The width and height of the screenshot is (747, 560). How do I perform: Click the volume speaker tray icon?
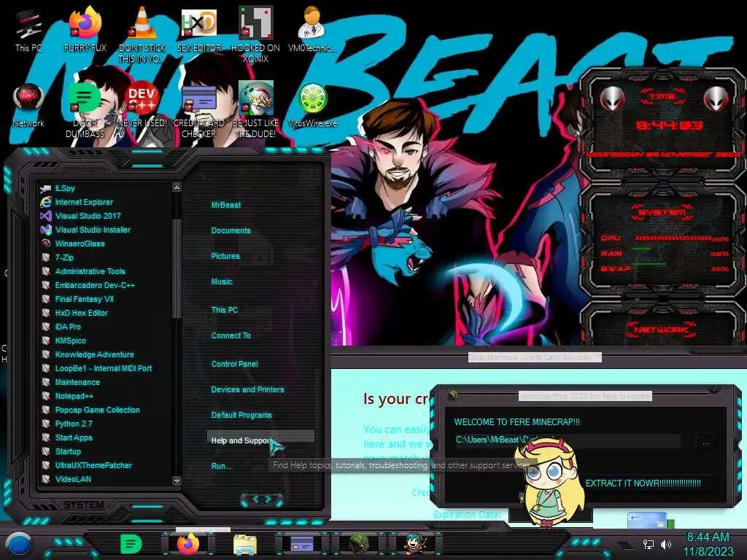pos(666,544)
